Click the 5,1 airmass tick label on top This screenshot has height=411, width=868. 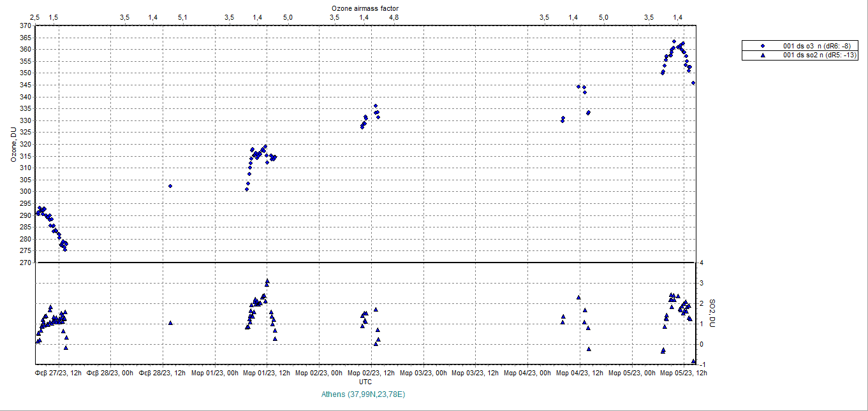pyautogui.click(x=182, y=17)
